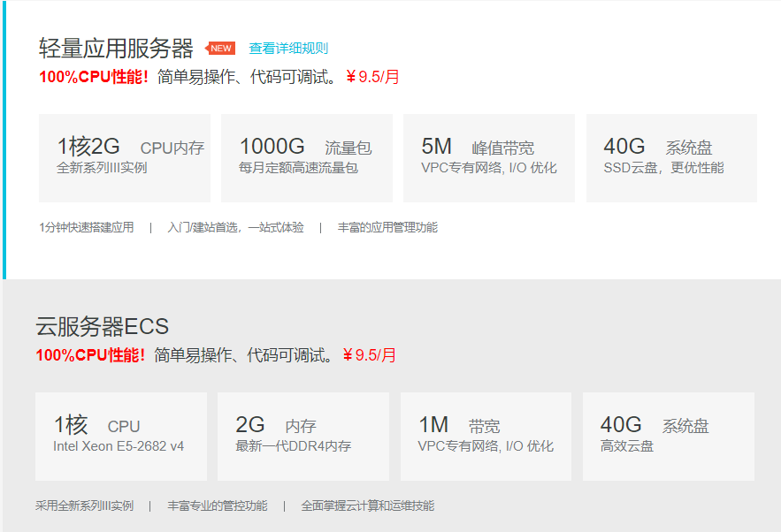The width and height of the screenshot is (781, 532).
Task: Click ￥9.5/月 price under 轻量应用服务器
Action: point(372,77)
